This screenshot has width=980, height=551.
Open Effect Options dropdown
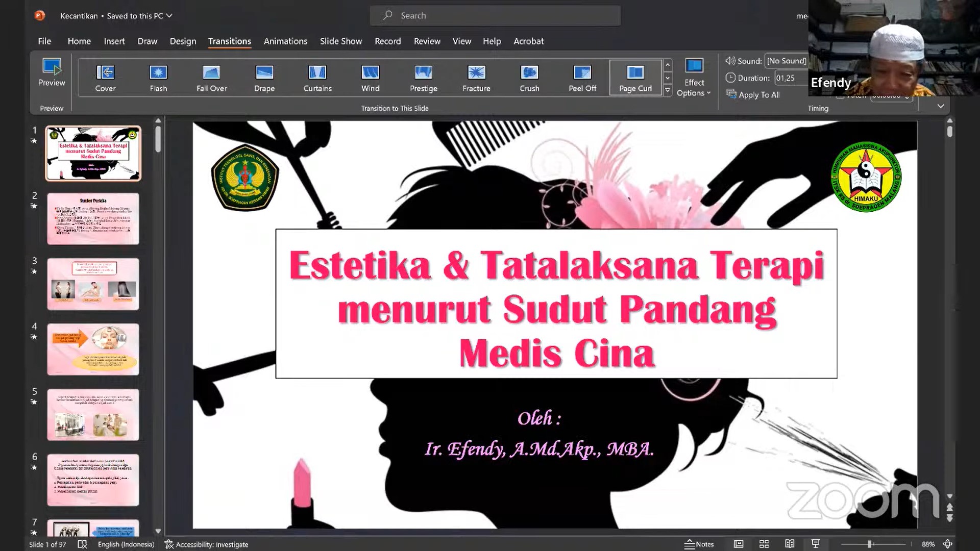tap(694, 78)
